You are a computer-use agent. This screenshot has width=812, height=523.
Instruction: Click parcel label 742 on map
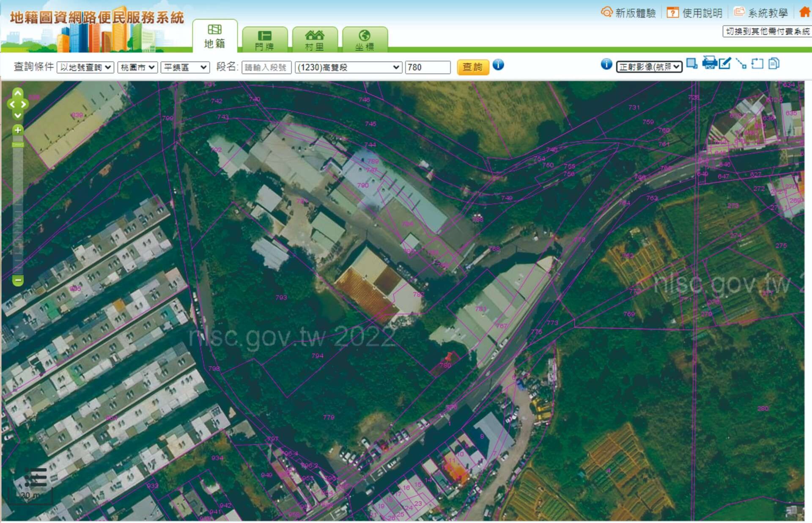217,101
